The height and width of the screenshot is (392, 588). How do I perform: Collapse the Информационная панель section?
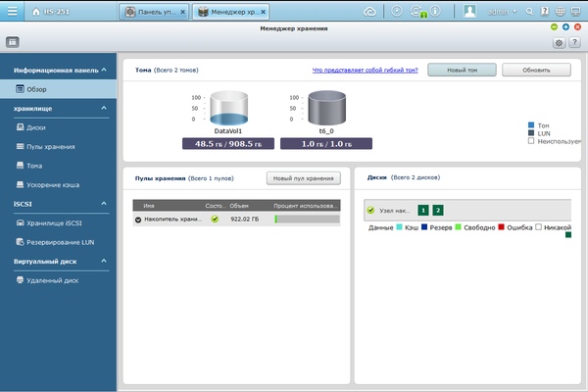(104, 70)
